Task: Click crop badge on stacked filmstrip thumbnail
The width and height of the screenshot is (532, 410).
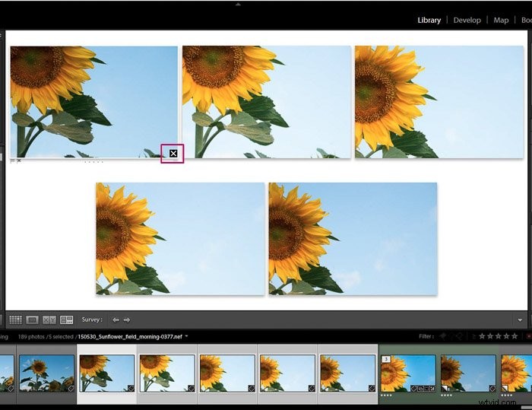Action: point(426,389)
